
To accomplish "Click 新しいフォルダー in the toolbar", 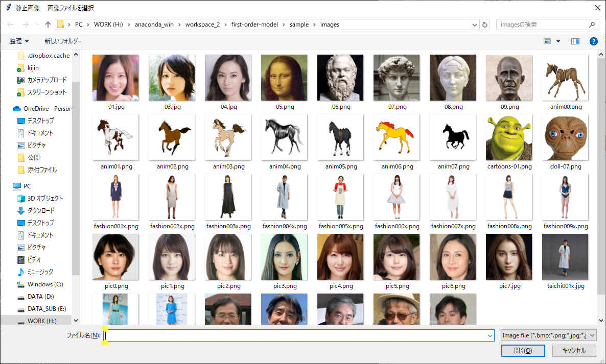I will point(63,41).
